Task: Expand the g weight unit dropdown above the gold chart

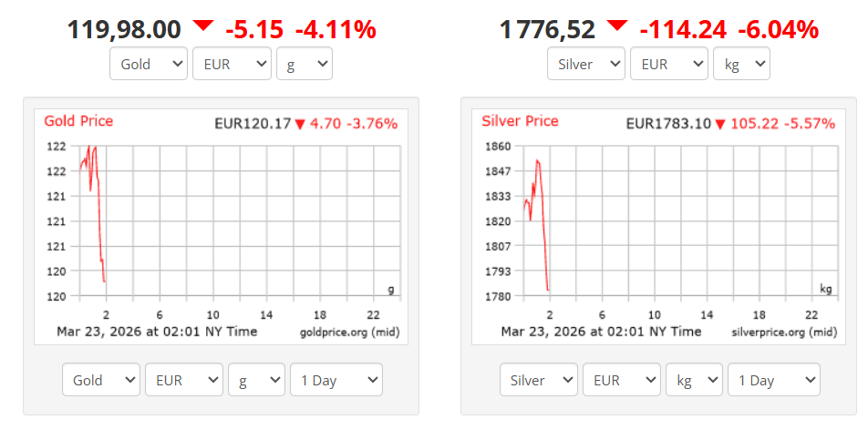Action: click(304, 64)
